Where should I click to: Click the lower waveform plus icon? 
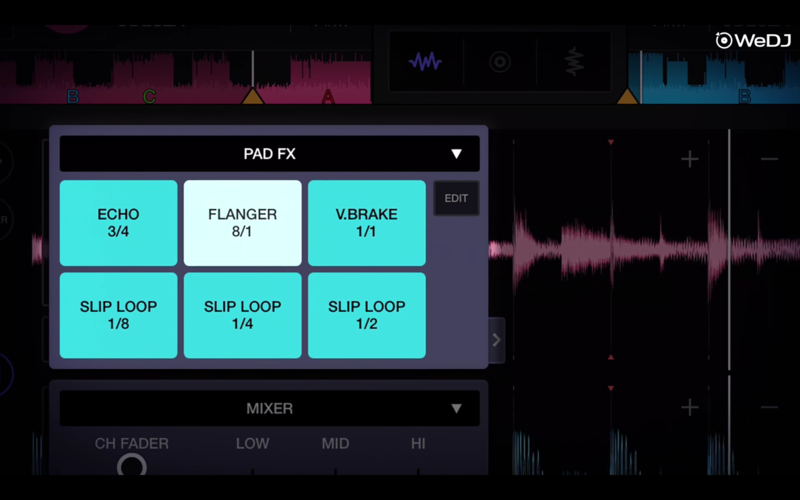coord(690,407)
